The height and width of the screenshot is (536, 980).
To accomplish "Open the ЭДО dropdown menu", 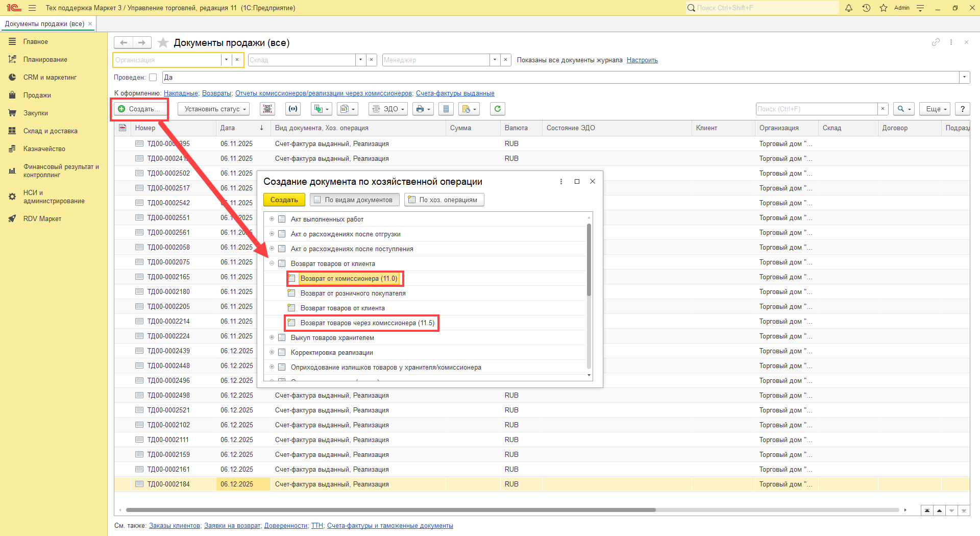I will pos(389,109).
